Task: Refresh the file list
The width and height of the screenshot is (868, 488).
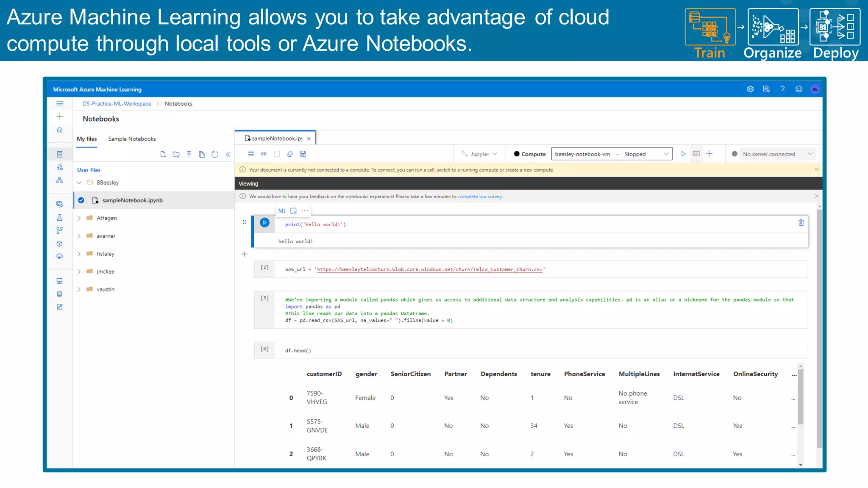Action: tap(215, 155)
